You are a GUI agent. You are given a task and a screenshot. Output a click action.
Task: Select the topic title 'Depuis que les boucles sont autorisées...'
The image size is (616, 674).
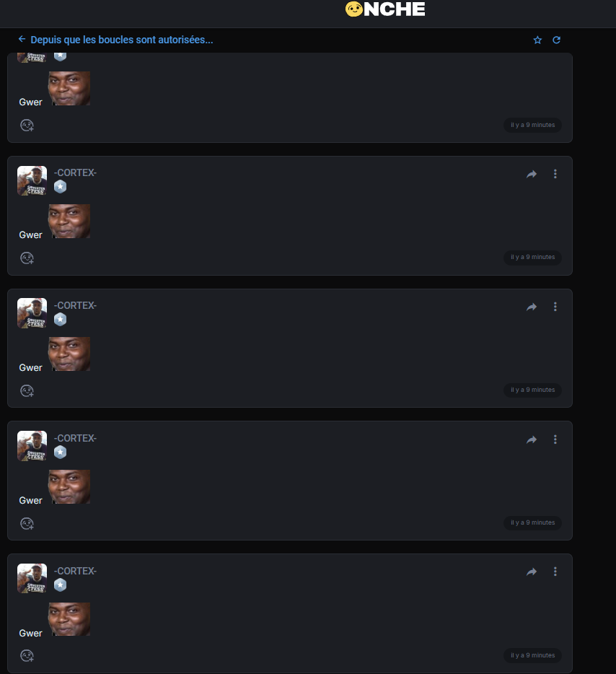122,40
